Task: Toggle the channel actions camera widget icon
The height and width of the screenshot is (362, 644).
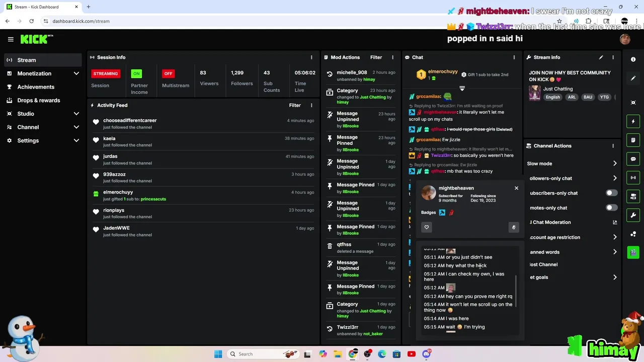Action: (x=633, y=196)
